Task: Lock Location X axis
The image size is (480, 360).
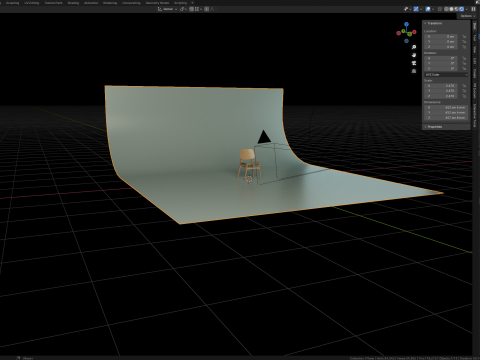Action: click(x=464, y=36)
